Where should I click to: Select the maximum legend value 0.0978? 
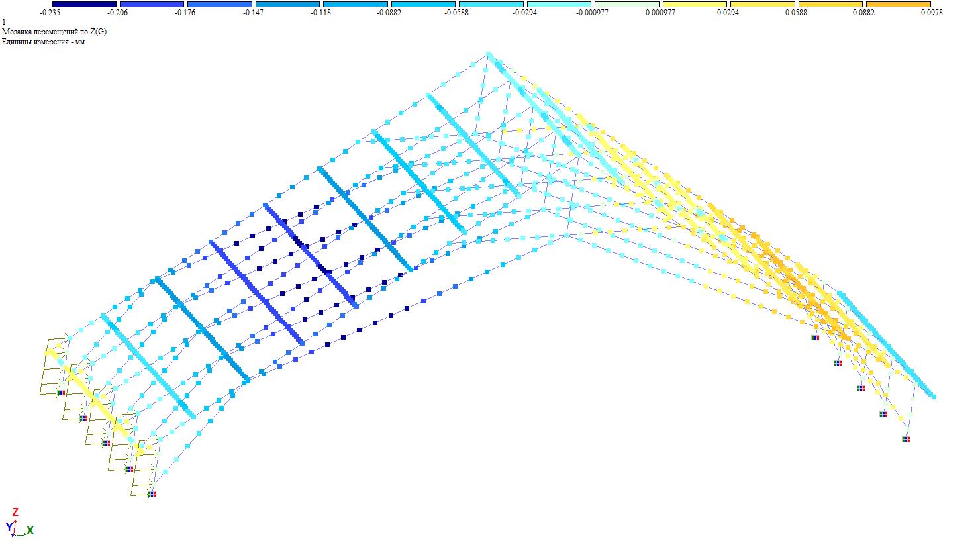click(932, 13)
